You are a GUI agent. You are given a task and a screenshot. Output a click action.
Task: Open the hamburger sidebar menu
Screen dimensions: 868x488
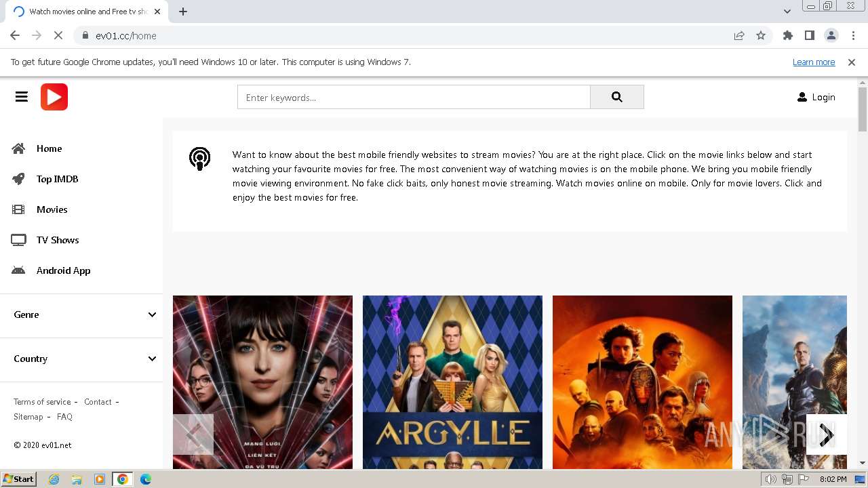tap(22, 97)
